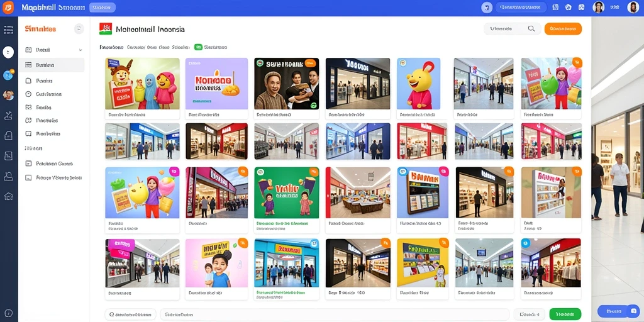Open the bell notification icon in dark sidebar

point(8,176)
